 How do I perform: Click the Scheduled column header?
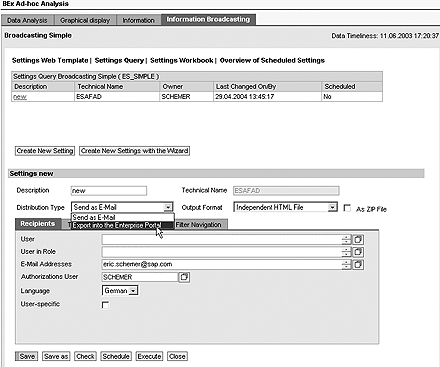coord(352,87)
